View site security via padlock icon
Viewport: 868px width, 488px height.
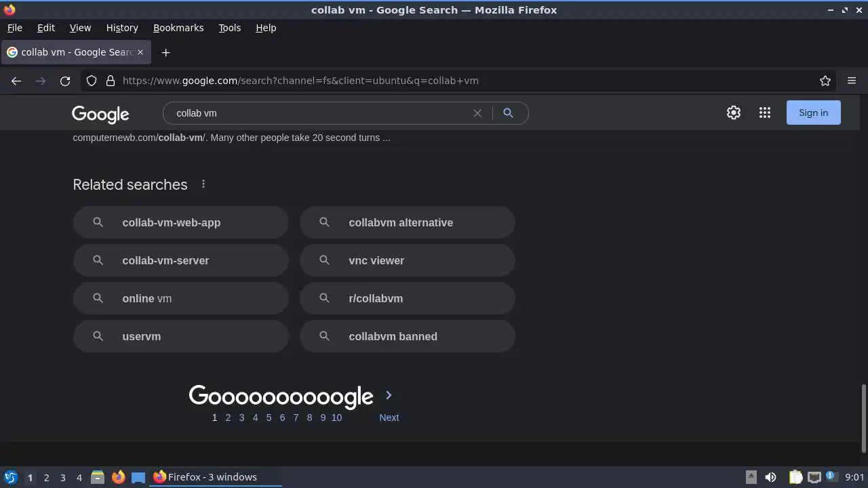pos(111,81)
